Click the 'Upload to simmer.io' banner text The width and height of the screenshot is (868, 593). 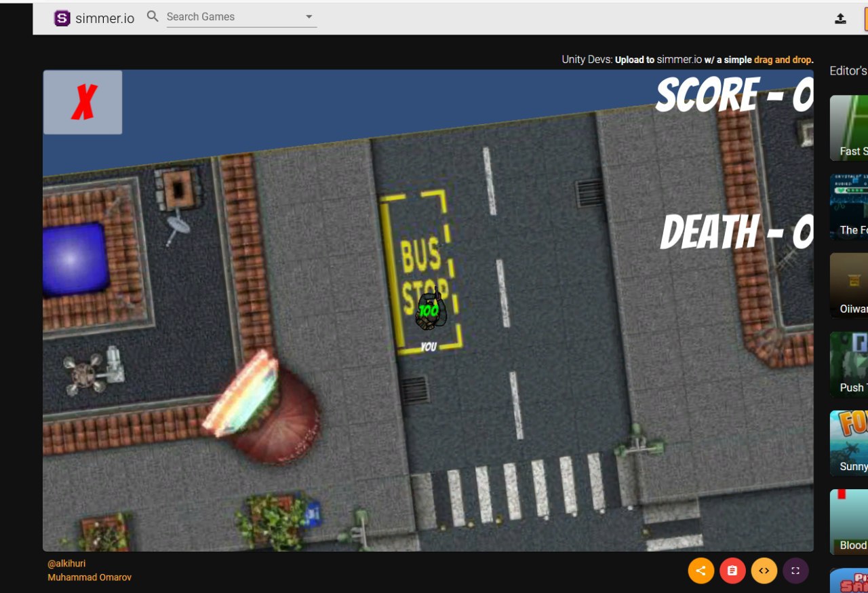(659, 60)
